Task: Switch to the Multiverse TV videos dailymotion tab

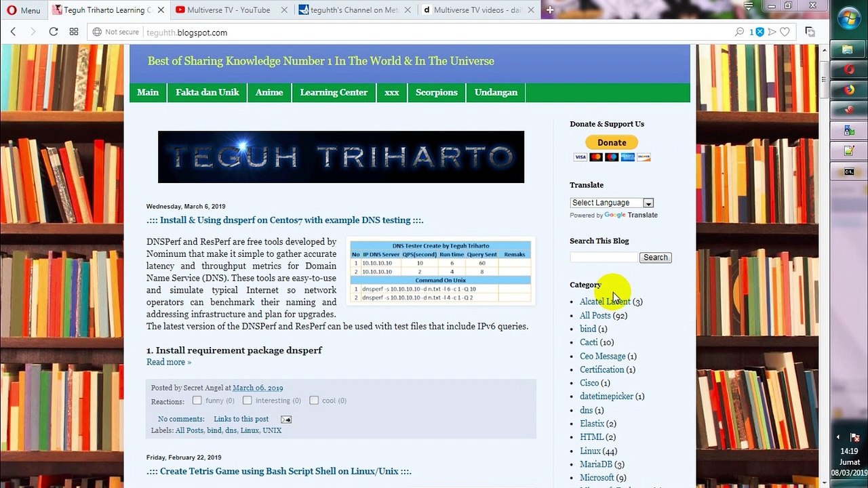Action: (x=477, y=10)
